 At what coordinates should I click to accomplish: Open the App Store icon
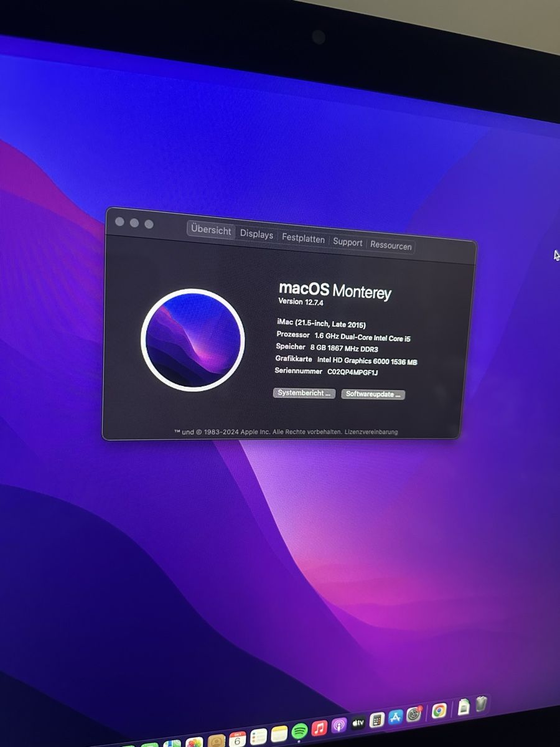click(x=396, y=717)
